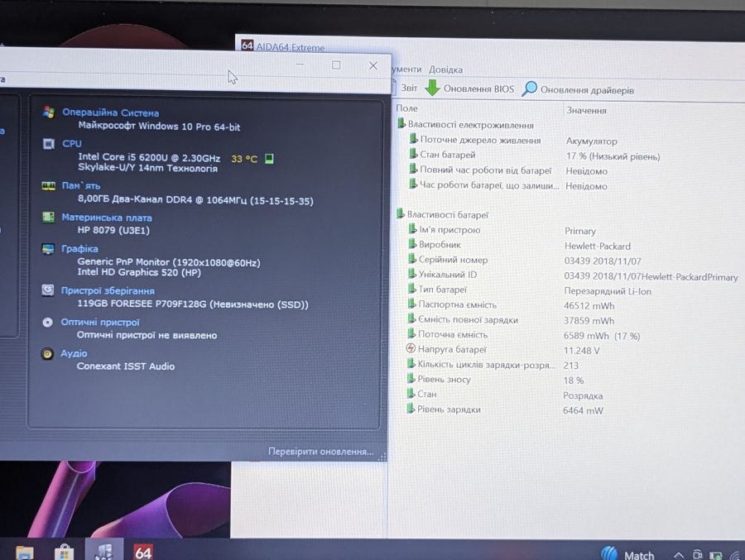Image resolution: width=745 pixels, height=560 pixels.
Task: Click the battery icon beside Властивості електроживлення
Action: (x=401, y=123)
